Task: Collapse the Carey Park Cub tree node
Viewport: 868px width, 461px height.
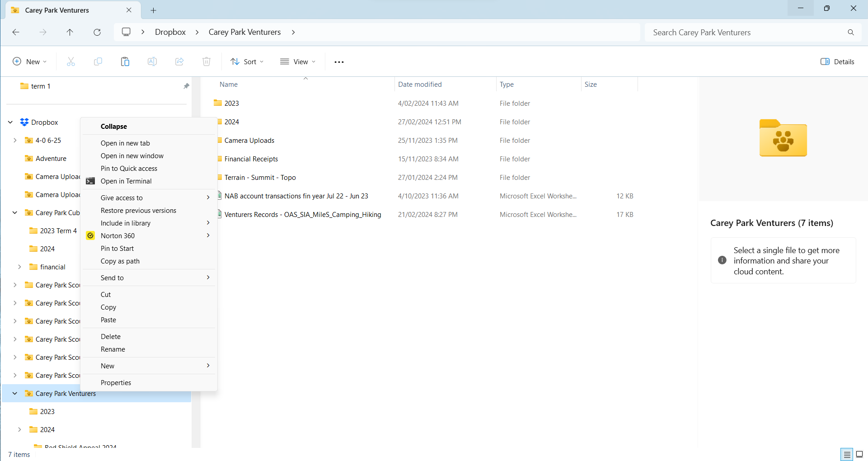Action: click(x=15, y=212)
